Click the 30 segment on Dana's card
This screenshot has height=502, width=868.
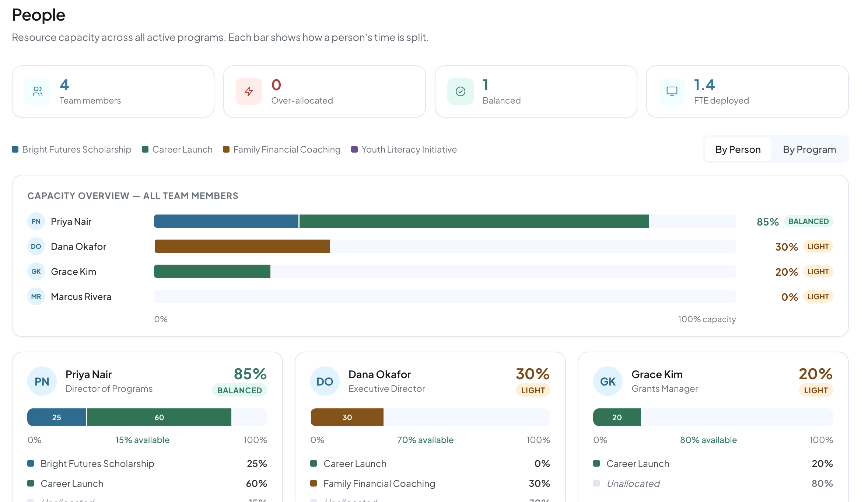(x=347, y=417)
